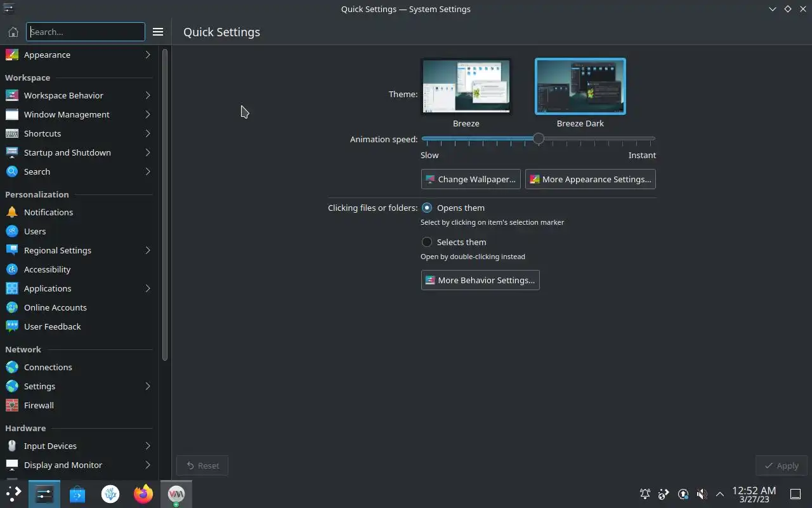Click the network Settings globe icon
Image resolution: width=812 pixels, height=508 pixels.
coord(11,386)
